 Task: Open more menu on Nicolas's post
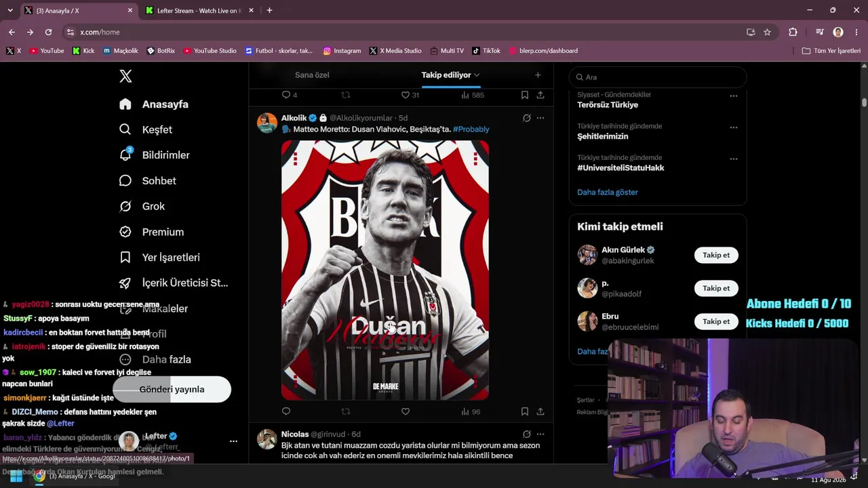540,434
